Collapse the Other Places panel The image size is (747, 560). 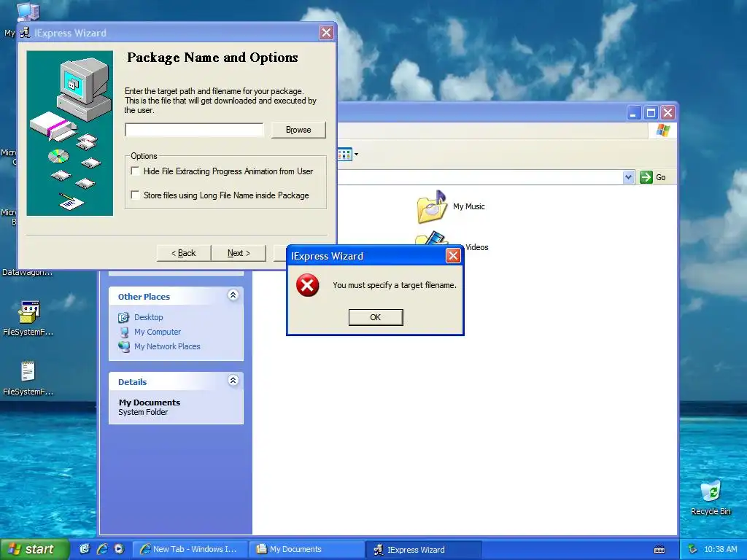point(233,295)
